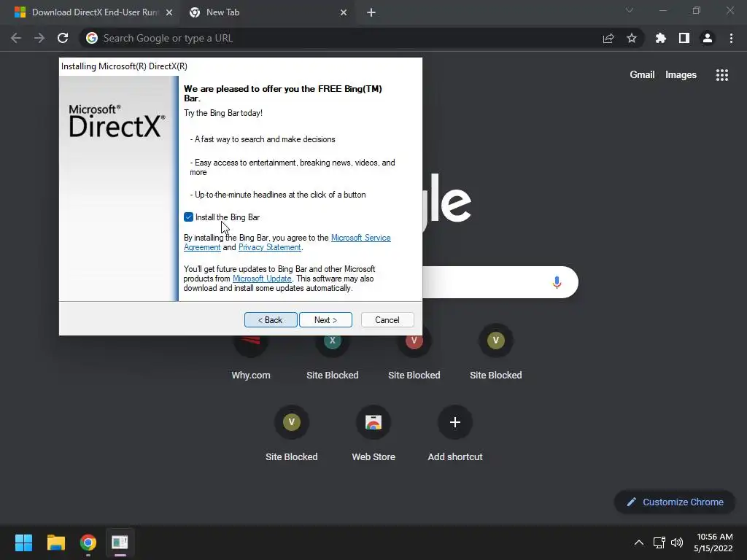
Task: Bookmark this tab with the star icon
Action: pos(632,38)
